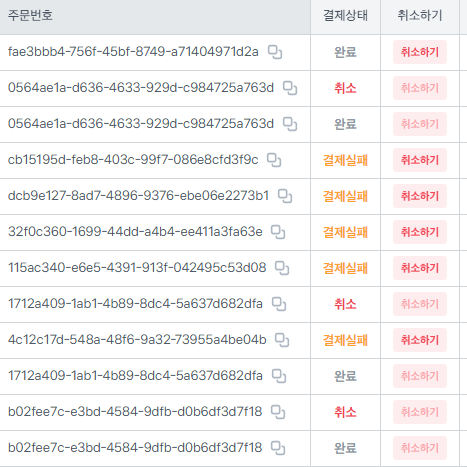
Task: Click copy icon in the b02fee7c row marked 완료
Action: coord(278,448)
